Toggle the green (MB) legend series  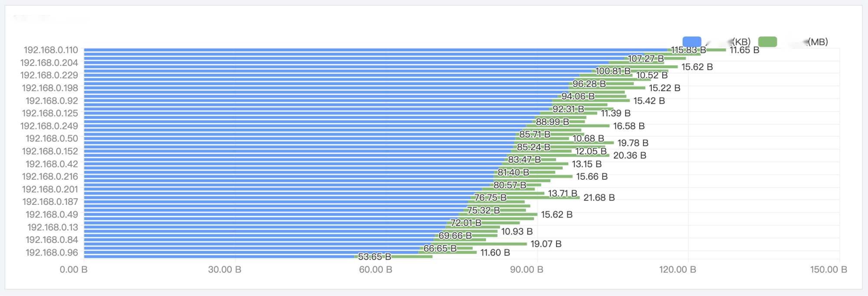(x=793, y=42)
